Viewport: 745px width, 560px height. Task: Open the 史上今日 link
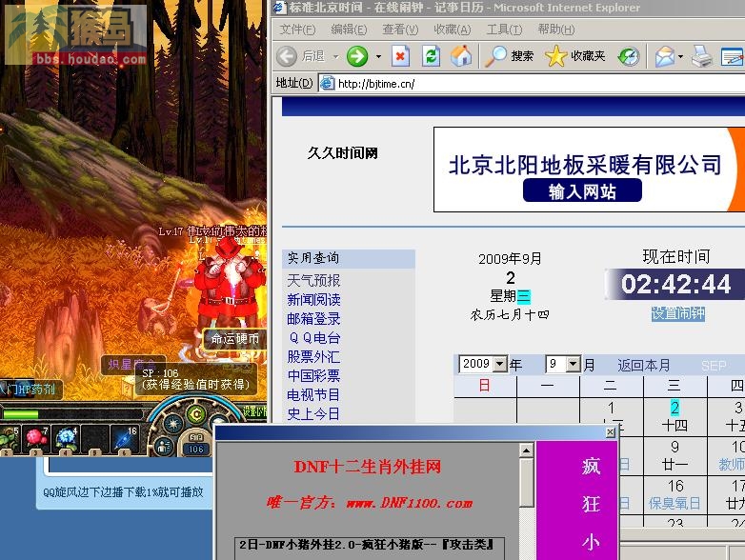pos(313,413)
